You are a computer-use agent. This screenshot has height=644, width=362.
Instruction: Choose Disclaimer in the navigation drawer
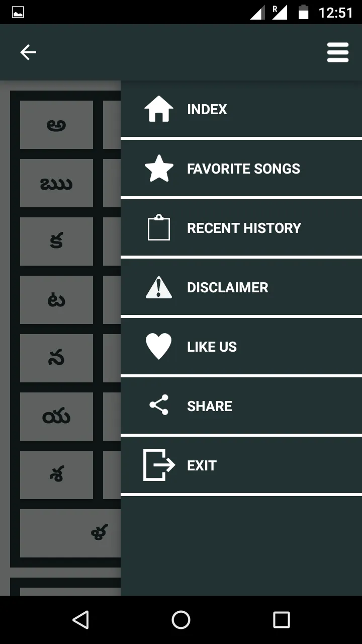pyautogui.click(x=227, y=287)
